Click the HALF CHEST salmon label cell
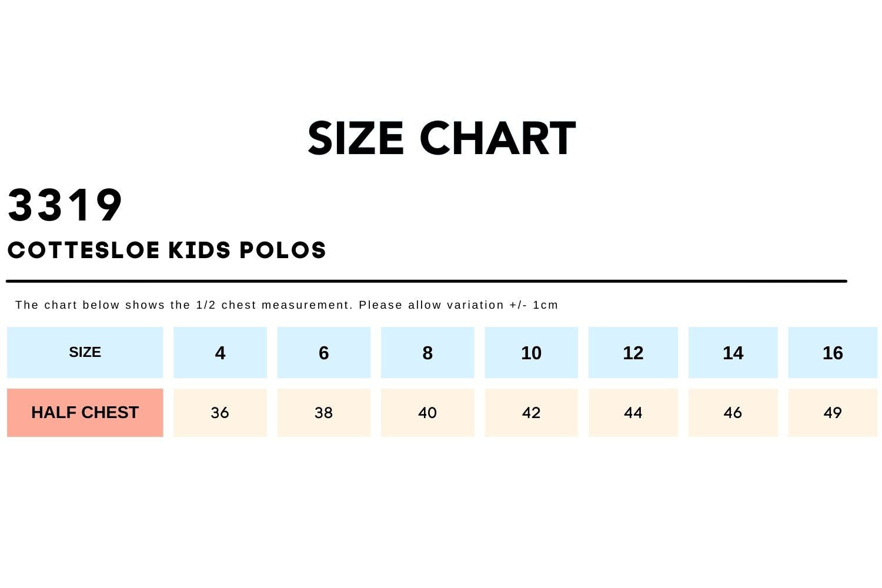This screenshot has width=882, height=588. (x=85, y=413)
